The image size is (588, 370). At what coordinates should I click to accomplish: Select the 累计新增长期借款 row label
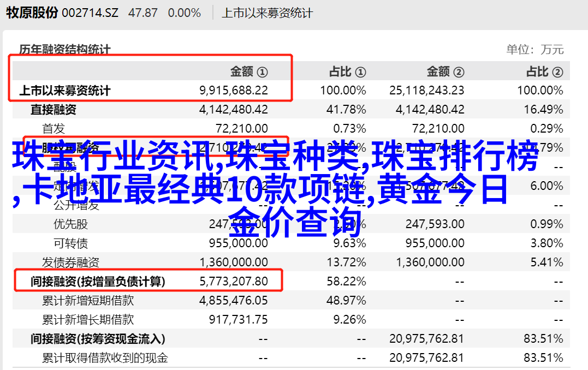point(88,320)
